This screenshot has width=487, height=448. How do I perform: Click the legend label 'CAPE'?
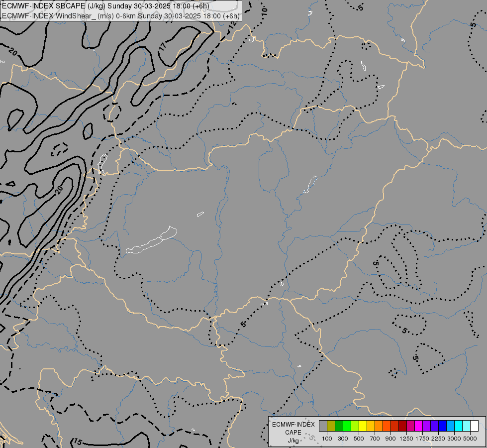click(293, 433)
